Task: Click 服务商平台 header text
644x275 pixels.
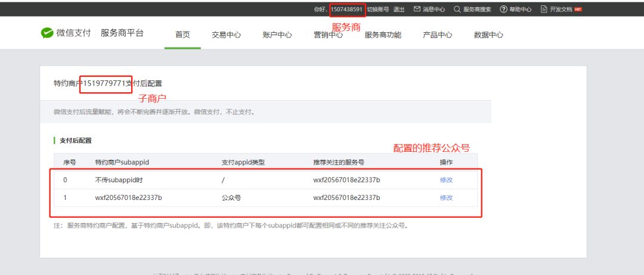Action: [x=122, y=33]
